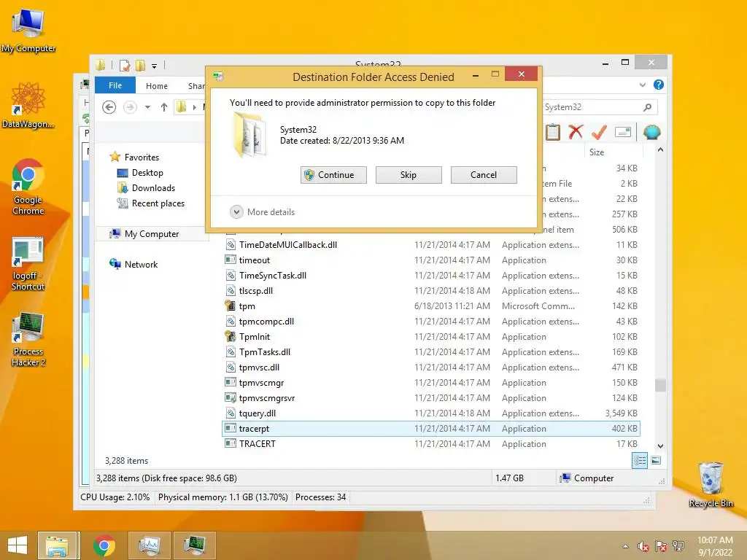Click the Properties quick access toolbar icon
This screenshot has height=560, width=747.
(x=124, y=65)
